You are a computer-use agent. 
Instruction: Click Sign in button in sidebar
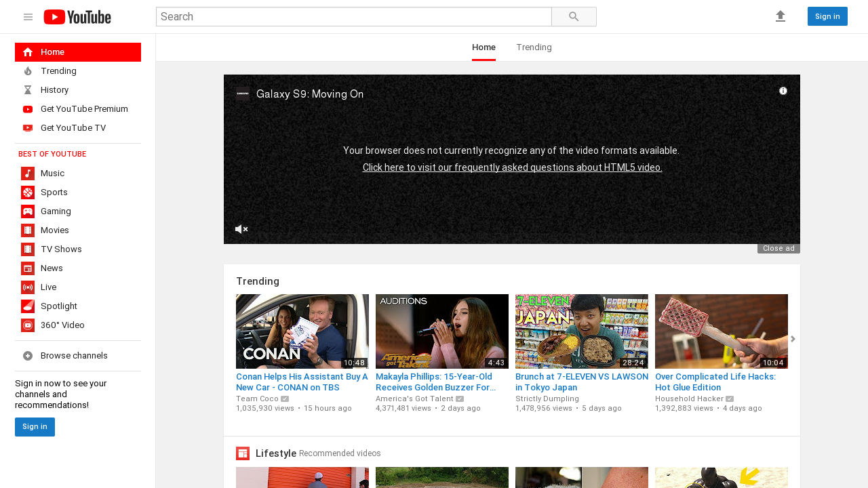[x=35, y=427]
